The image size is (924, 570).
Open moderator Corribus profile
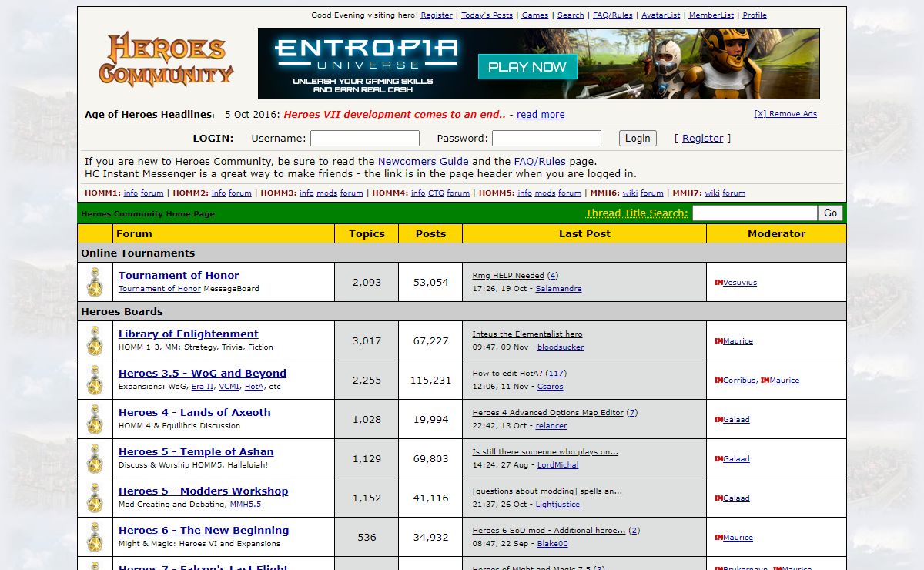click(x=739, y=381)
